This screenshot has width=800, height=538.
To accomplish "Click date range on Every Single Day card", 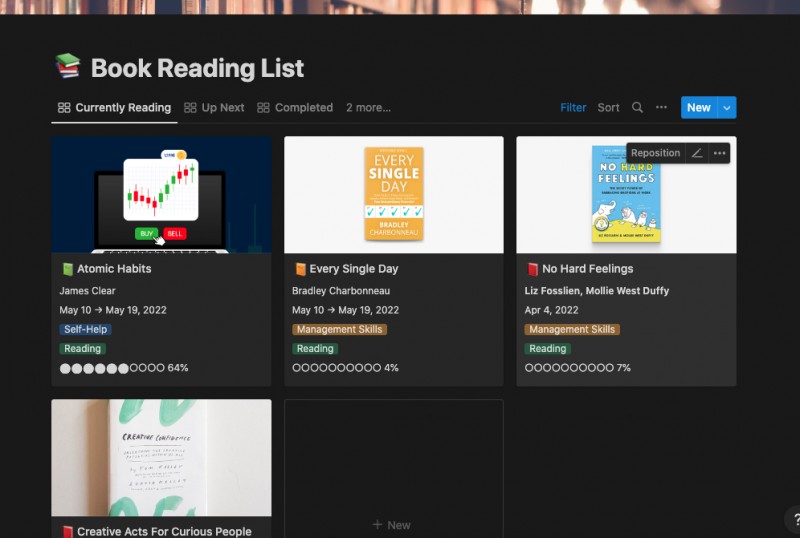I will point(345,310).
